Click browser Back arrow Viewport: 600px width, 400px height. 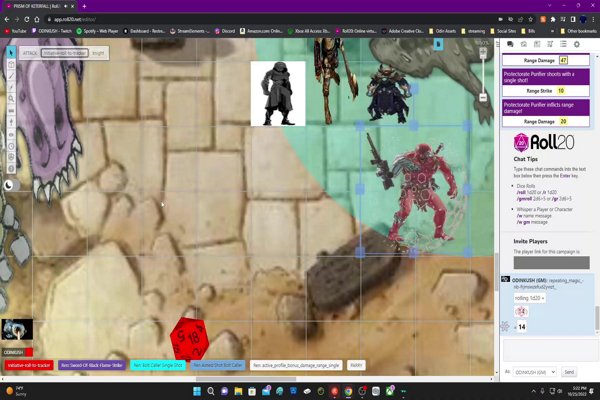click(x=7, y=19)
